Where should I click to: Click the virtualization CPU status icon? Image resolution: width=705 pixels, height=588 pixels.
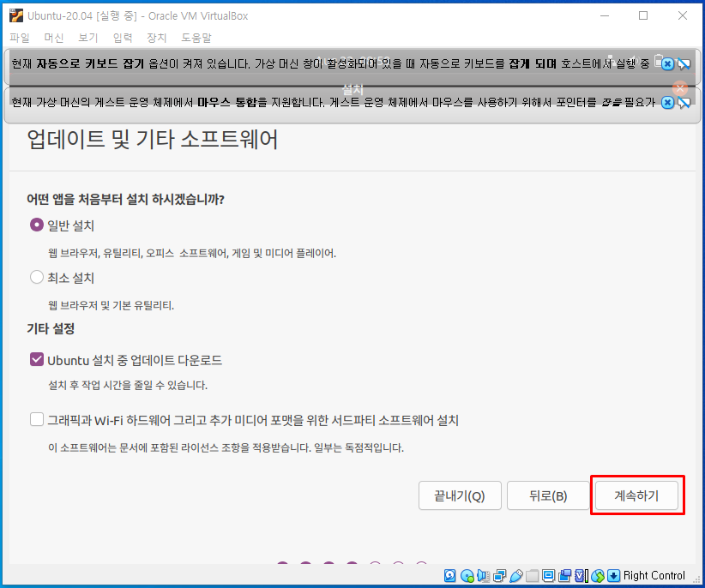(581, 575)
